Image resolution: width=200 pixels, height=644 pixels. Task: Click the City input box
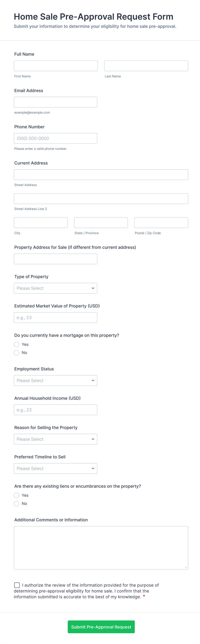(41, 223)
